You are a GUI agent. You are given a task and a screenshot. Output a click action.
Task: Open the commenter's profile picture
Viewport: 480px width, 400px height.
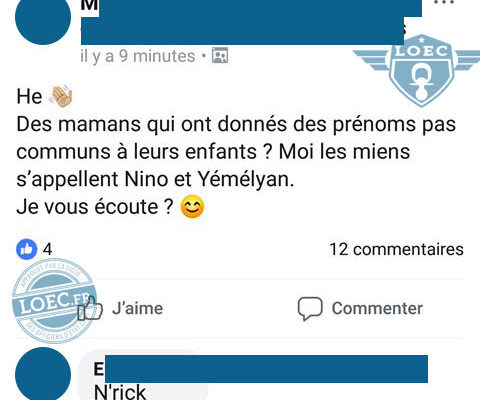pos(43,374)
